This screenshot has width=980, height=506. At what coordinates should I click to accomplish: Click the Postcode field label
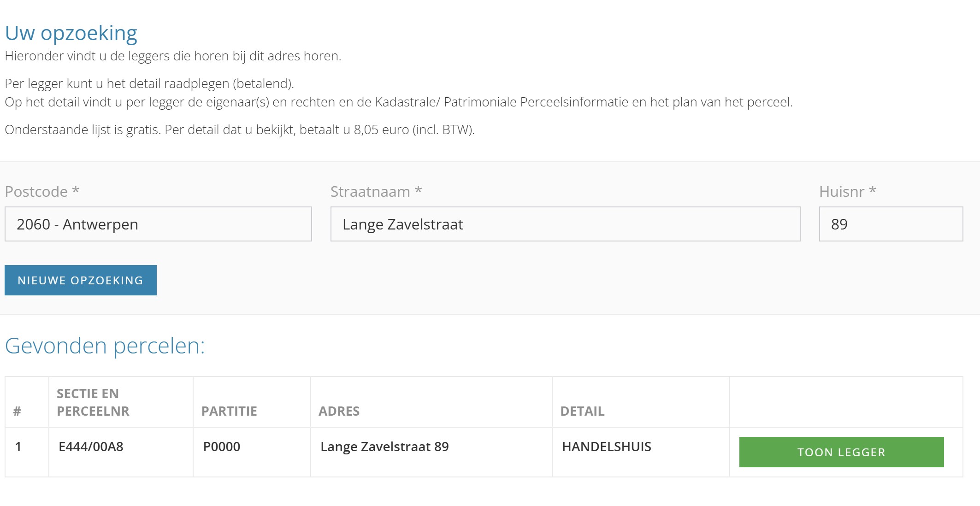(x=42, y=191)
